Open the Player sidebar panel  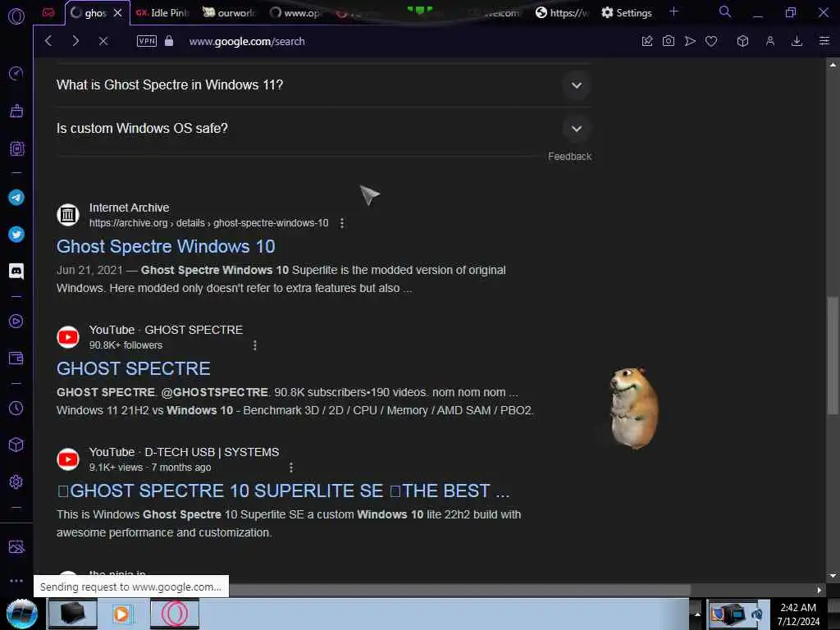[x=16, y=321]
